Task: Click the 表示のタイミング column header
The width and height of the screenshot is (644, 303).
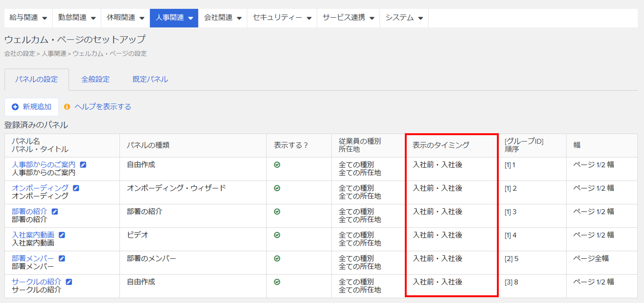Action: pyautogui.click(x=441, y=145)
